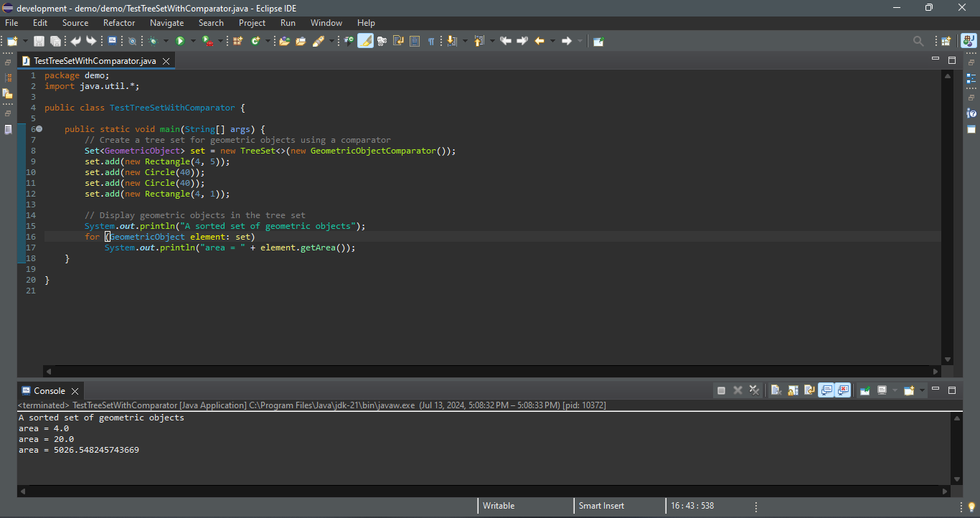
Task: Click the toolbar search magnifier icon
Action: [x=918, y=41]
